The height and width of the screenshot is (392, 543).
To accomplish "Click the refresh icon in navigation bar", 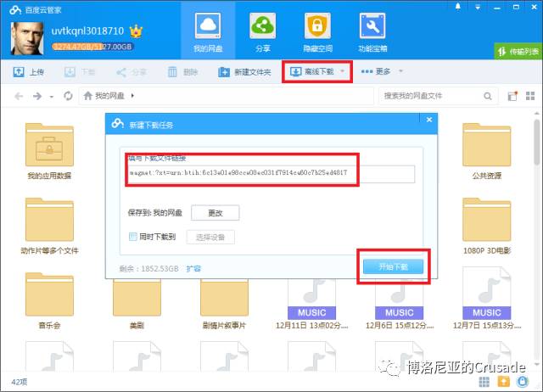I will 68,96.
